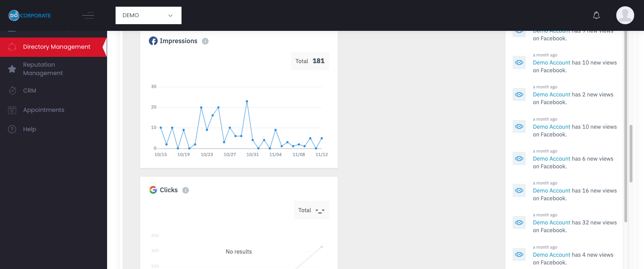Go to CRM in sidebar

29,90
